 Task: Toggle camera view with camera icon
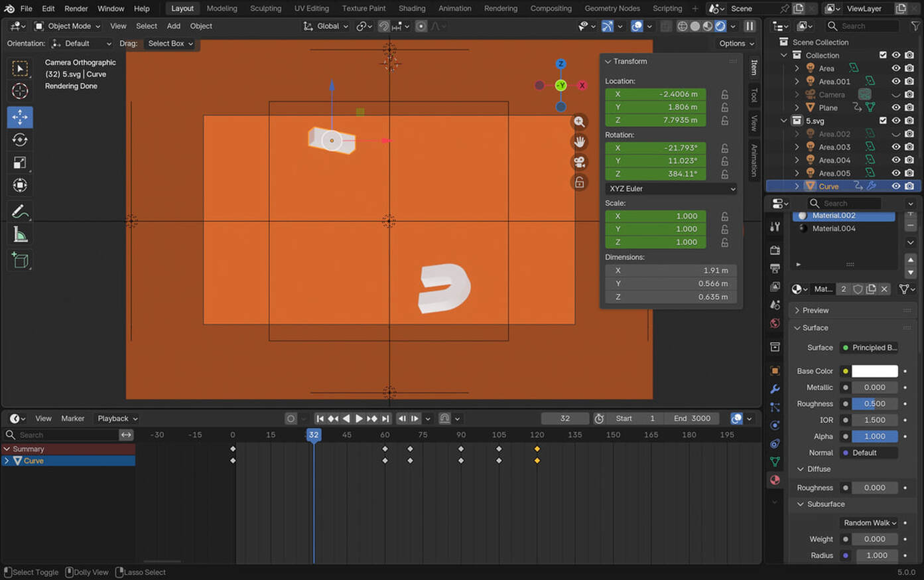579,162
